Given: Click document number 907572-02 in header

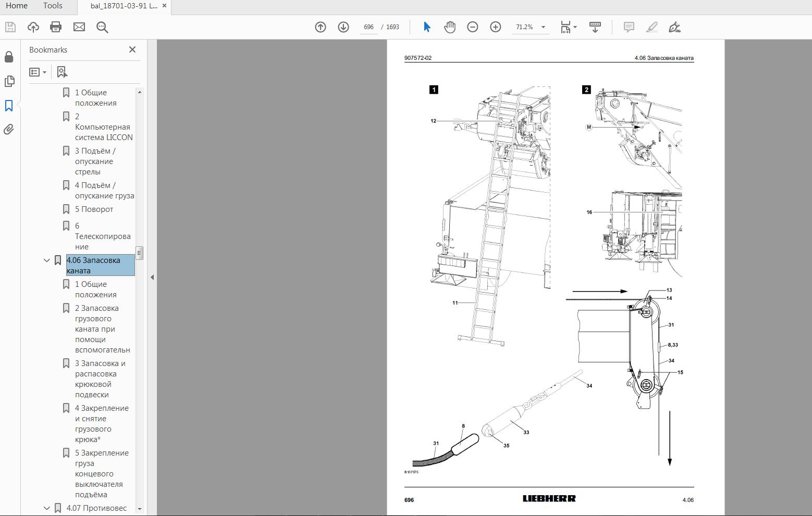Looking at the screenshot, I should pyautogui.click(x=418, y=58).
